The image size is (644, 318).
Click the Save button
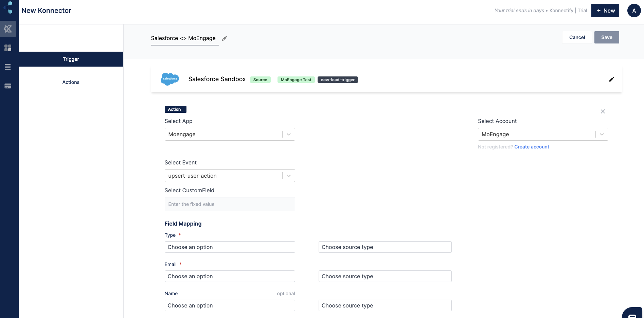point(607,37)
